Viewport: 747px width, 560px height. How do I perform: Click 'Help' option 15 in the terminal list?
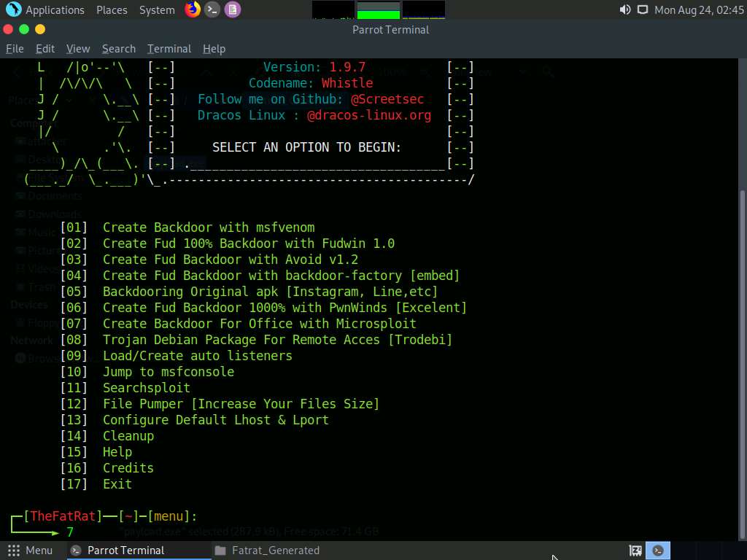(x=117, y=452)
